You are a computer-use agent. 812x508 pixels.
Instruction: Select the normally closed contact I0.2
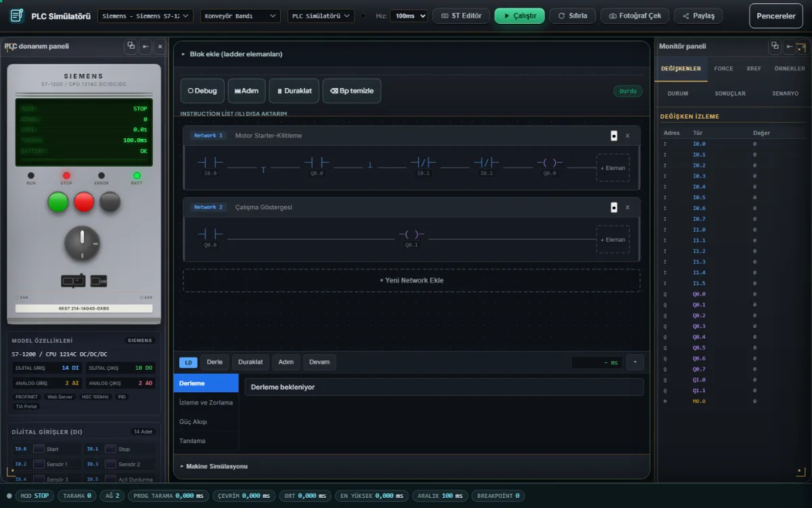[x=487, y=166]
